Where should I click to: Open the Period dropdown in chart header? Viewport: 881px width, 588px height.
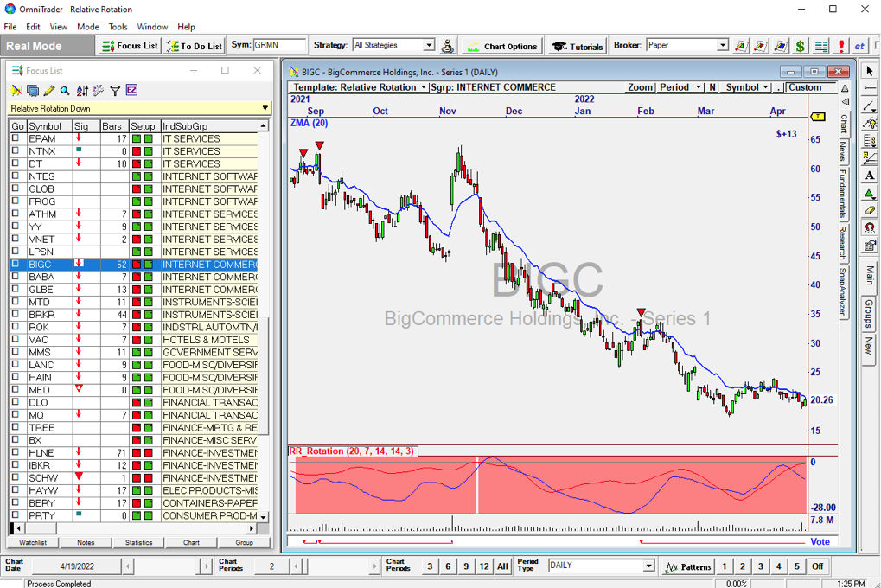click(680, 87)
